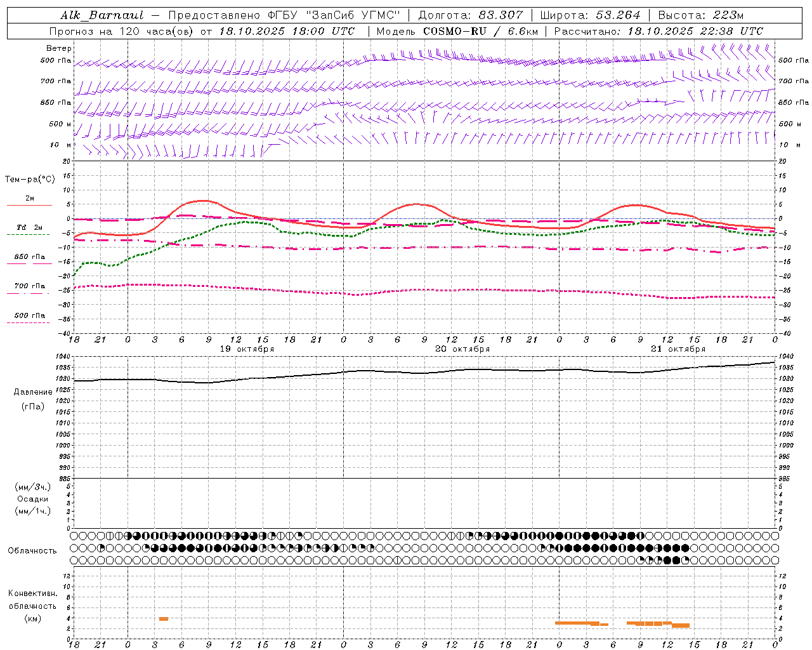
Task: Click the (мм/1ч.) precipitation unit label
Action: click(33, 511)
